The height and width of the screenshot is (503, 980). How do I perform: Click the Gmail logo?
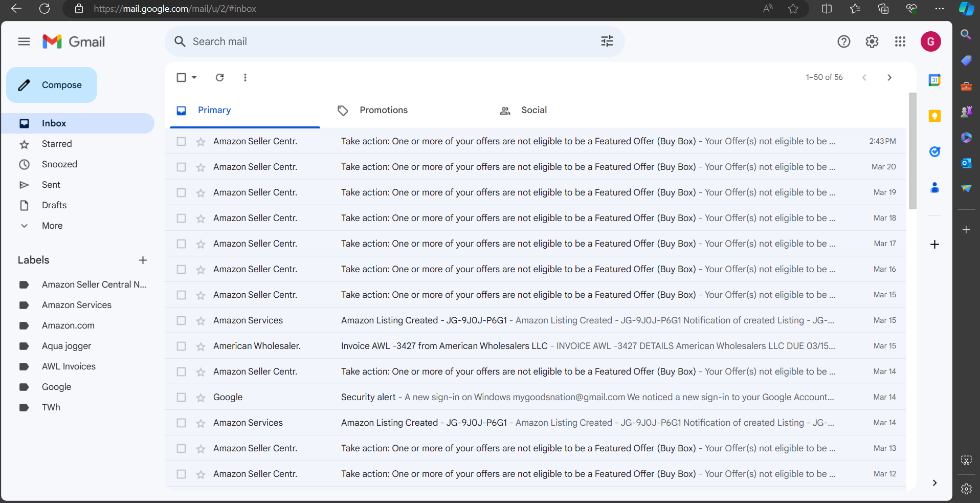[74, 41]
